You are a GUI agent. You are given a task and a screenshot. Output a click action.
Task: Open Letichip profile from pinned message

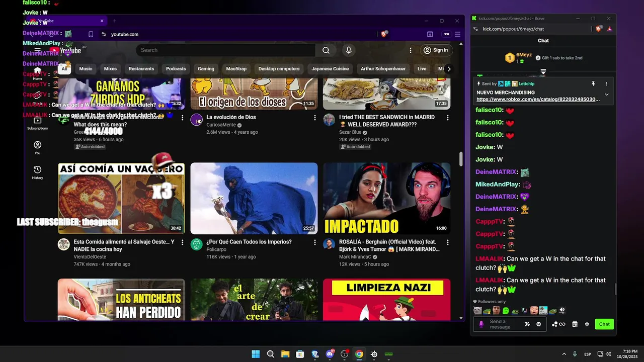pyautogui.click(x=526, y=84)
